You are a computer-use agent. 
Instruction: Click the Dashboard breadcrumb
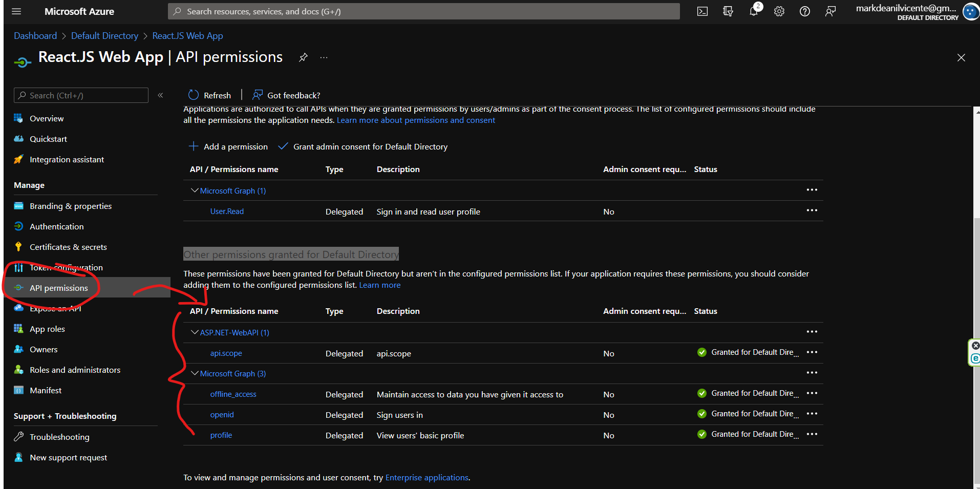click(x=35, y=36)
